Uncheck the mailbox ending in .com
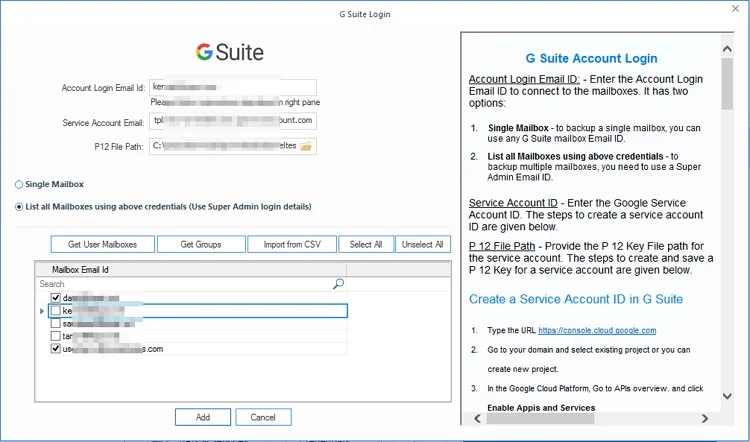Screen dimensions: 750x442 tap(55, 349)
